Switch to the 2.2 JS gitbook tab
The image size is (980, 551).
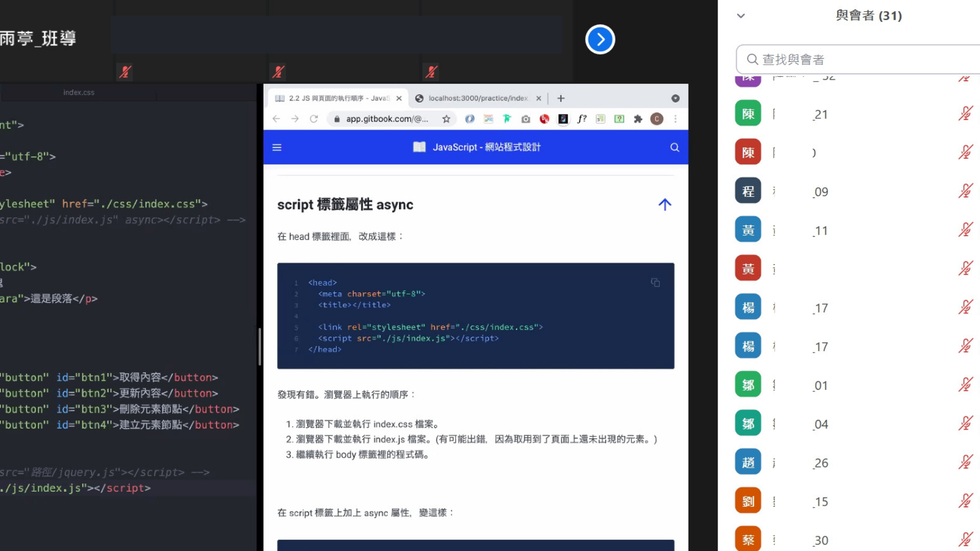click(337, 98)
